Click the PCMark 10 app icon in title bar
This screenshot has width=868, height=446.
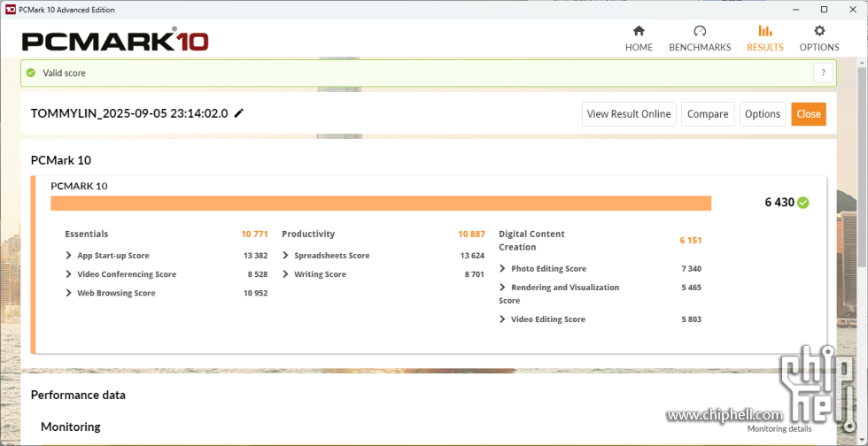[10, 10]
